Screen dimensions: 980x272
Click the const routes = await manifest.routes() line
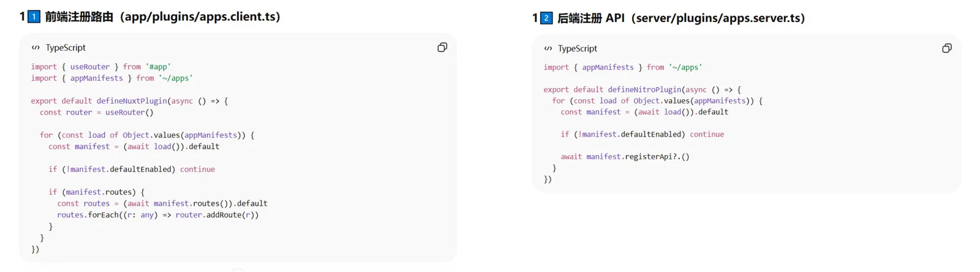(162, 203)
